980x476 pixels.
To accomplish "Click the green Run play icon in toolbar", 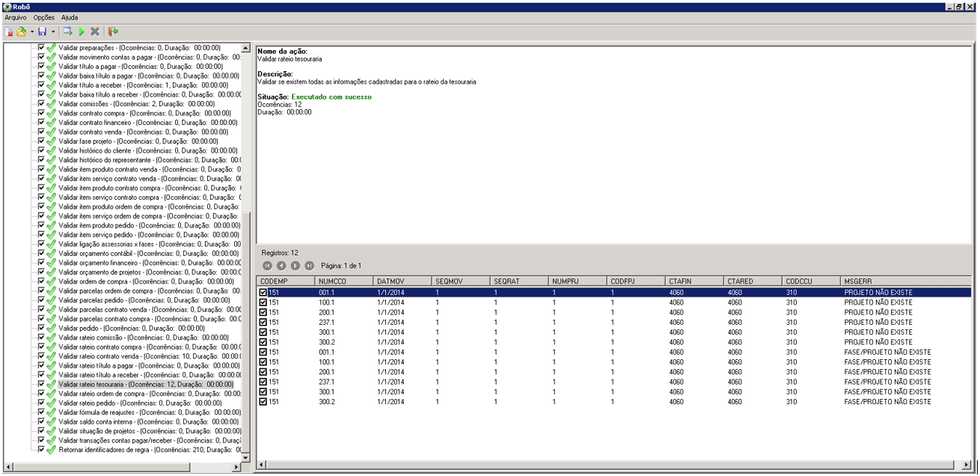I will tap(81, 31).
